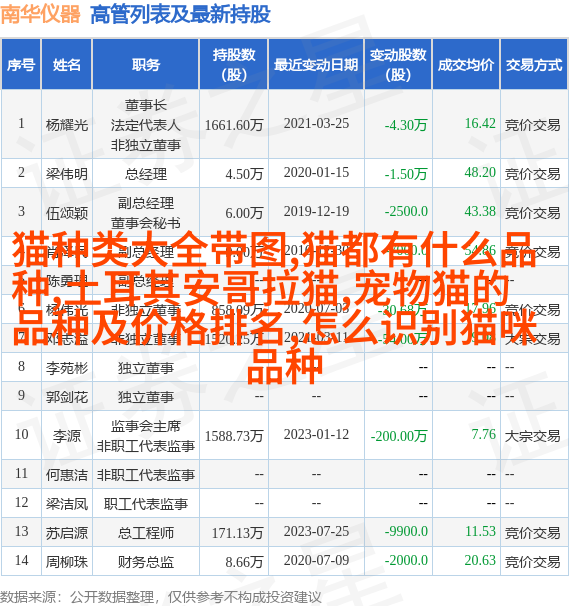Click the 财务总监 position cell
569x606 pixels.
(x=146, y=562)
